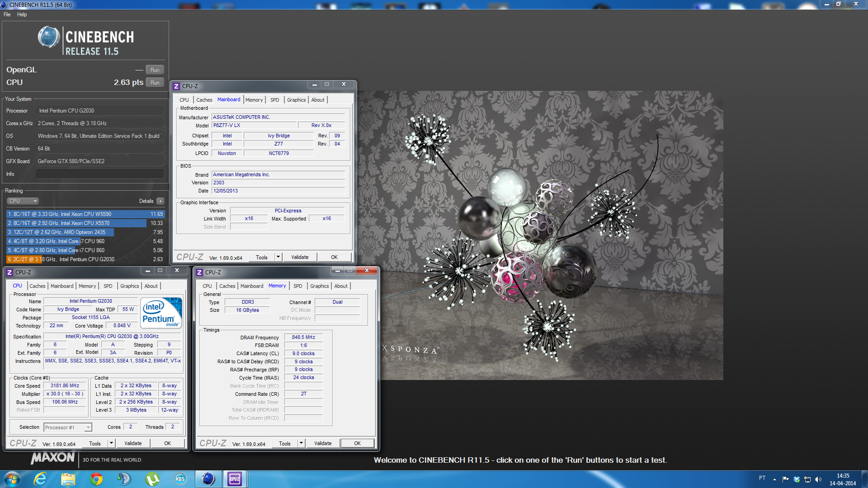This screenshot has height=488, width=868.
Task: Click Core Speed value 3181.86 MHz
Action: pyautogui.click(x=65, y=386)
